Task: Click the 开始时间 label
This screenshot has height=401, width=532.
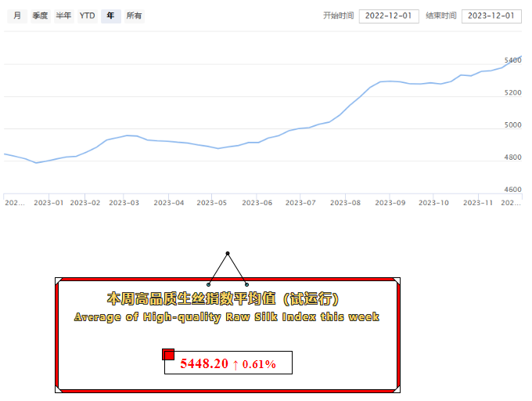Action: (338, 16)
